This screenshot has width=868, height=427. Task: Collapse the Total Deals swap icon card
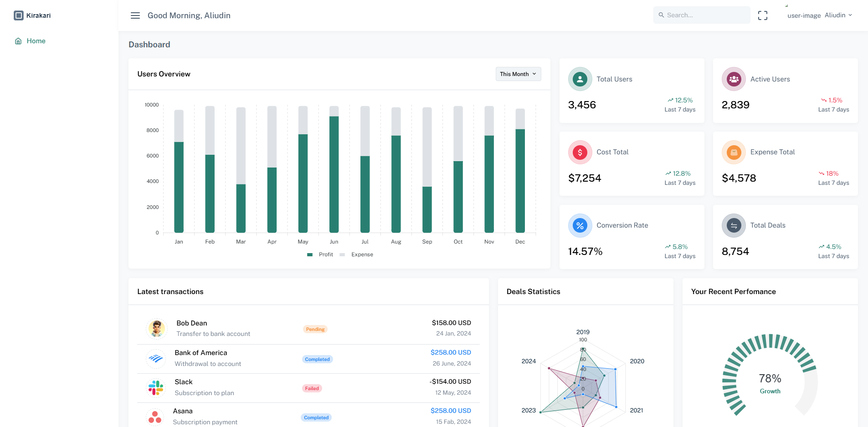734,225
